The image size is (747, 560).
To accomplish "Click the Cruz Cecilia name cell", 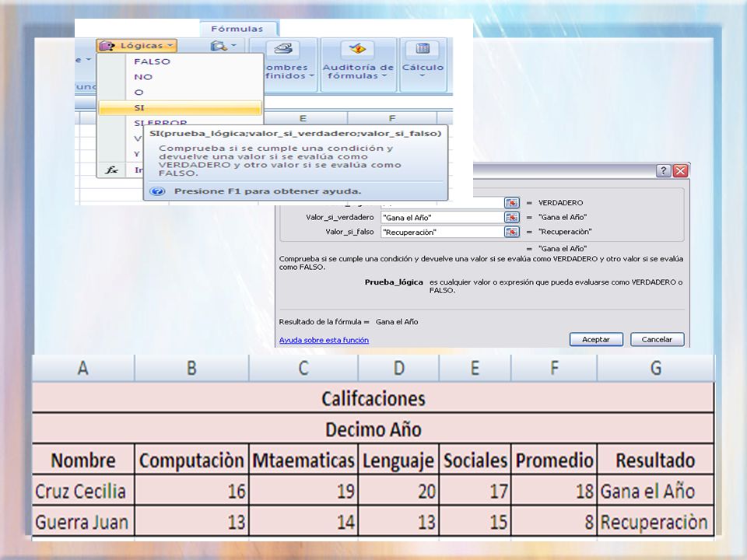I will tap(83, 491).
